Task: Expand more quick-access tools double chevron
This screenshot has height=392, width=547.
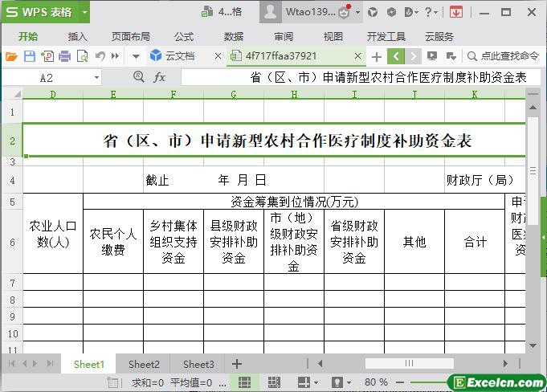Action: (x=115, y=55)
